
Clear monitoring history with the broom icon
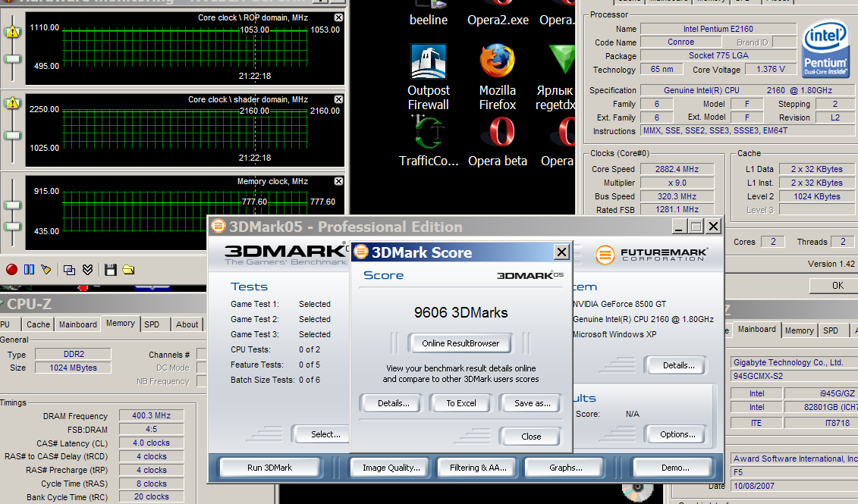point(46,270)
